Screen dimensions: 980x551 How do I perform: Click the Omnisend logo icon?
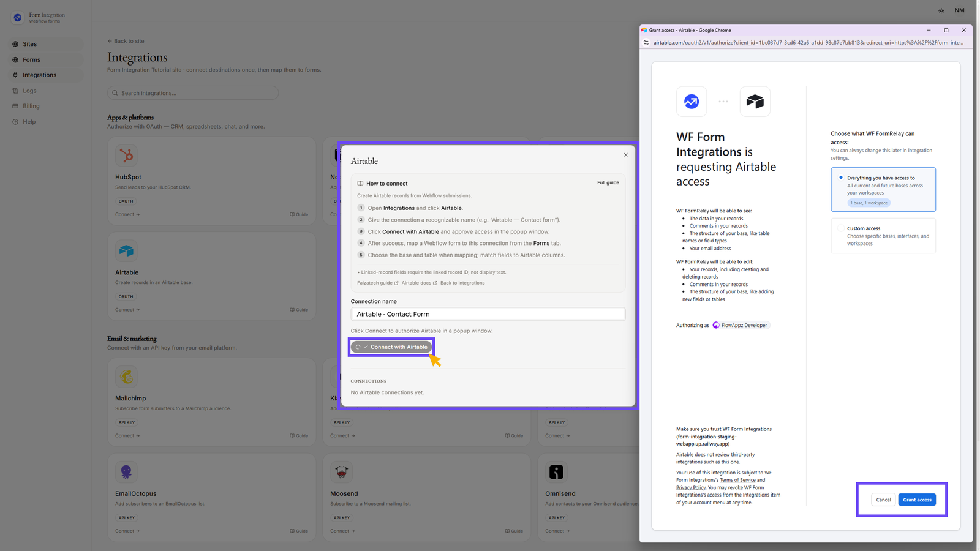click(x=556, y=472)
